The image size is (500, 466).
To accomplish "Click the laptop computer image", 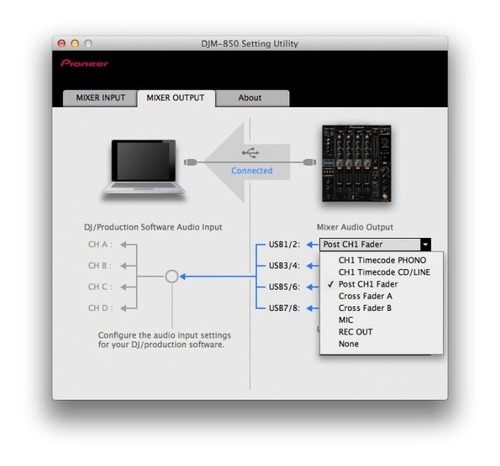I will point(143,168).
